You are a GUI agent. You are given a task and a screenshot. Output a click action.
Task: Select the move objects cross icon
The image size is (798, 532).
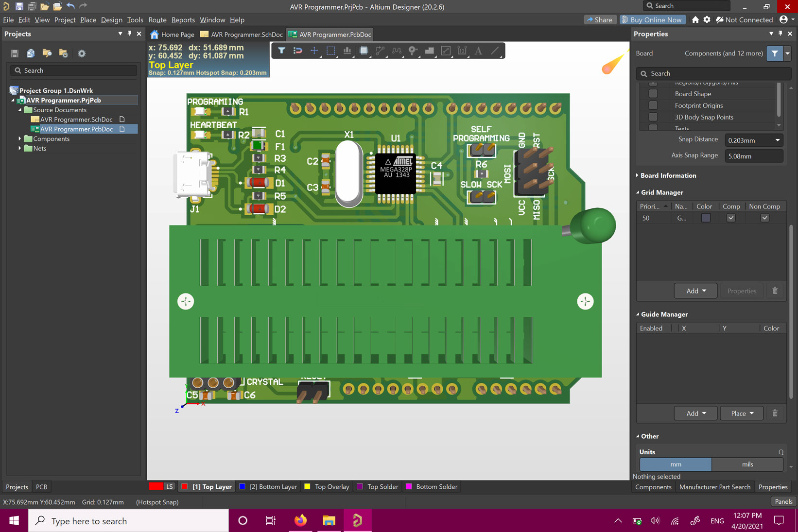click(x=314, y=51)
